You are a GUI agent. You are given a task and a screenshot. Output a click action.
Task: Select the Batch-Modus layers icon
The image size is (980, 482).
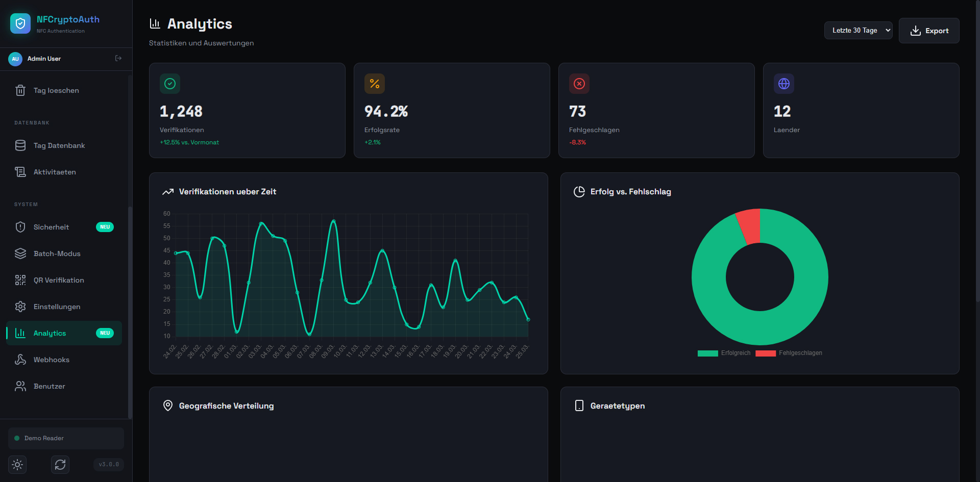(x=20, y=254)
